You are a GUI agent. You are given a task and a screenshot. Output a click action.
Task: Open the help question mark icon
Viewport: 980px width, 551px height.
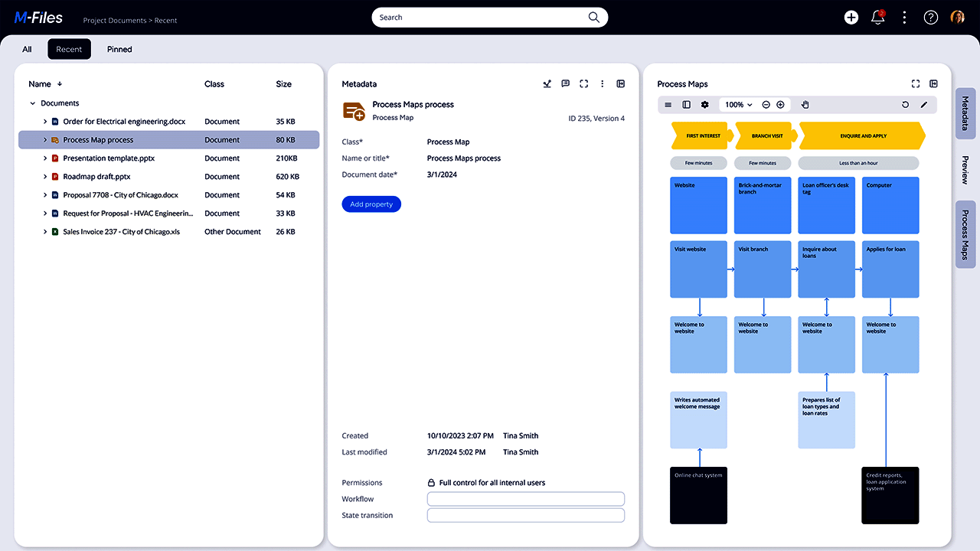pyautogui.click(x=931, y=18)
